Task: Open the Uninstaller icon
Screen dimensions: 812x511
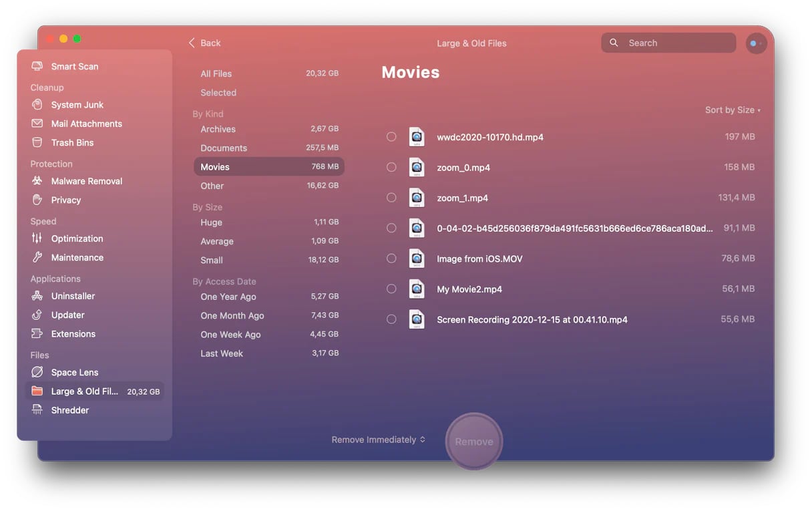Action: pyautogui.click(x=37, y=296)
